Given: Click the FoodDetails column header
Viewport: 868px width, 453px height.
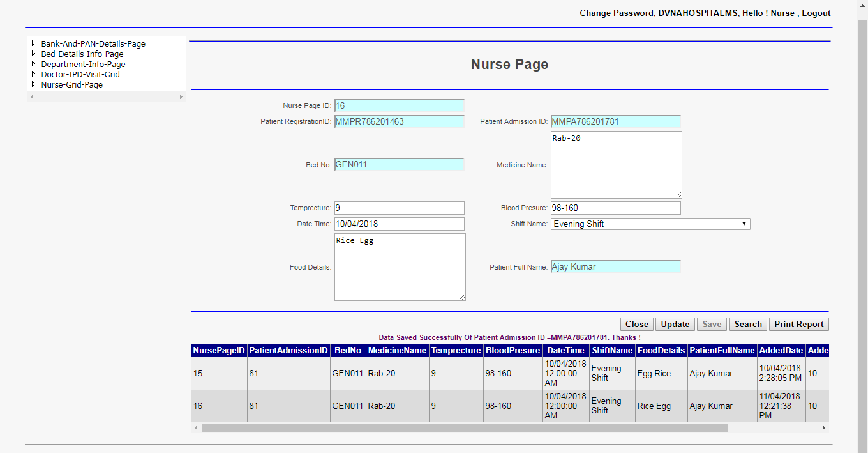Looking at the screenshot, I should click(661, 351).
